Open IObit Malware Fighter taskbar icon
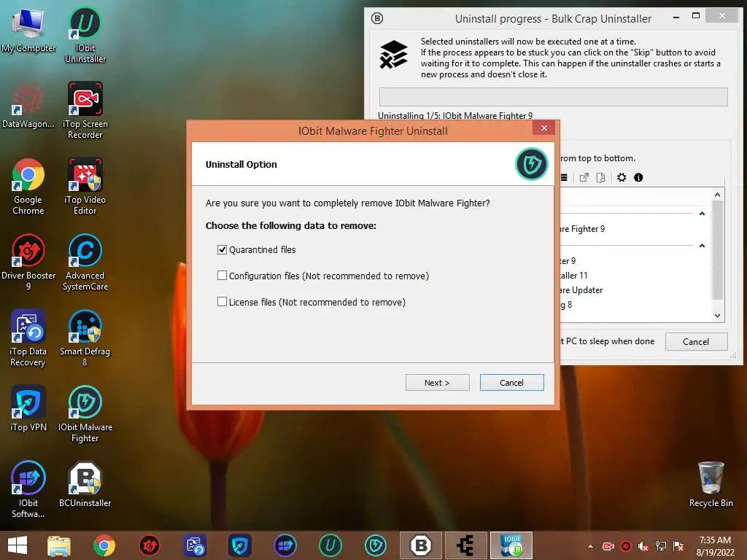 pyautogui.click(x=376, y=545)
